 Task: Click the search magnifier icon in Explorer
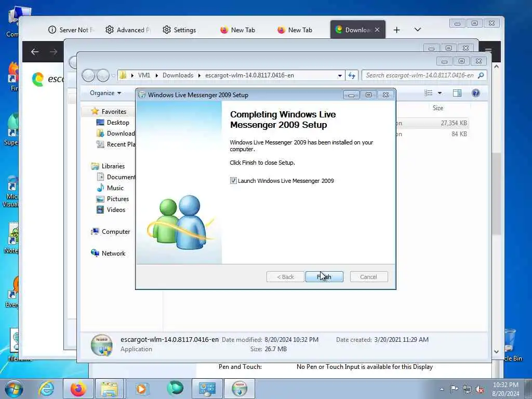click(x=481, y=75)
